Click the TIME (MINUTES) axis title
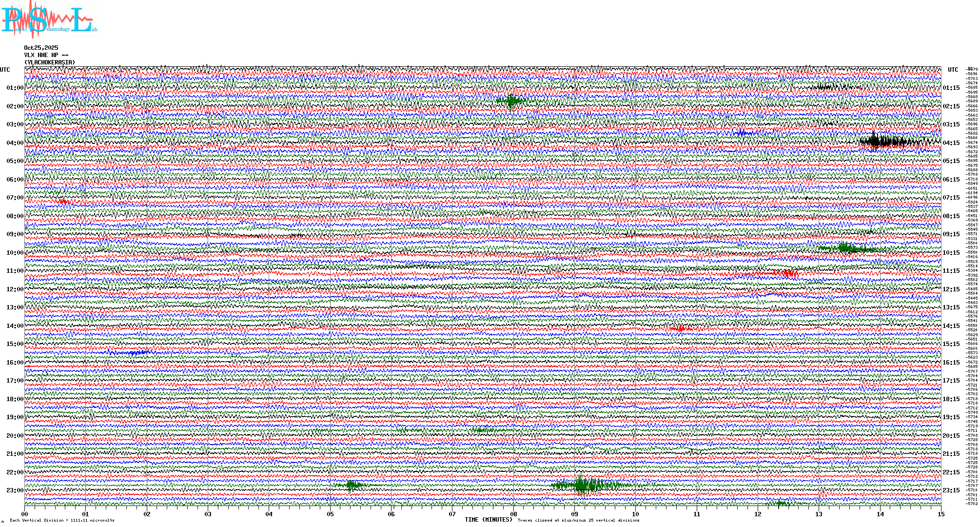This screenshot has width=980, height=527. tap(489, 520)
